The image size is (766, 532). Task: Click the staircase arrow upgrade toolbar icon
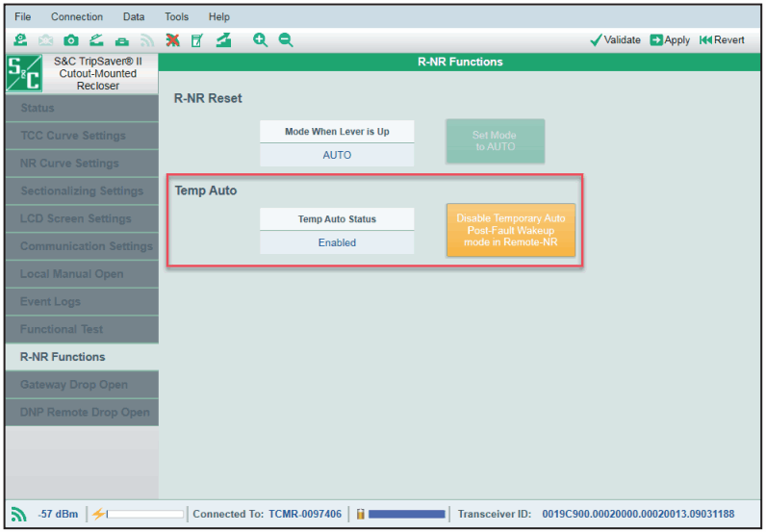[x=224, y=40]
